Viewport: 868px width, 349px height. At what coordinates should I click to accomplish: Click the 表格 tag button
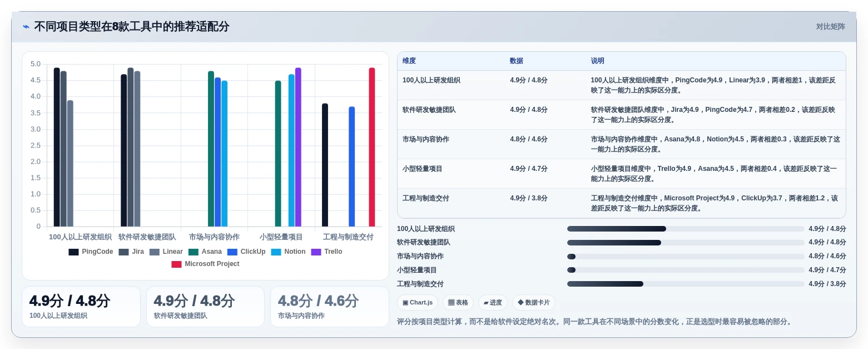[458, 303]
